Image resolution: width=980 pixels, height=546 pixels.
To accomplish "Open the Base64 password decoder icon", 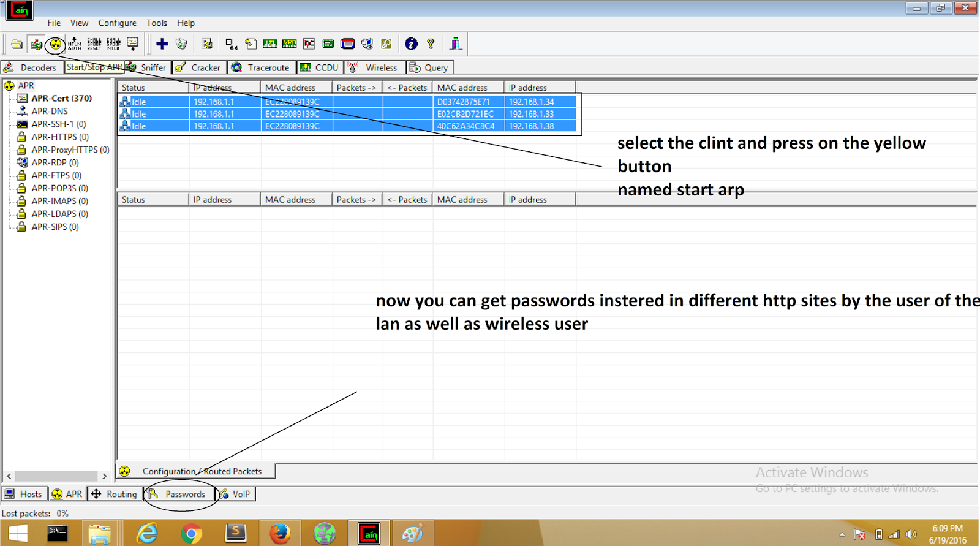I will click(232, 44).
